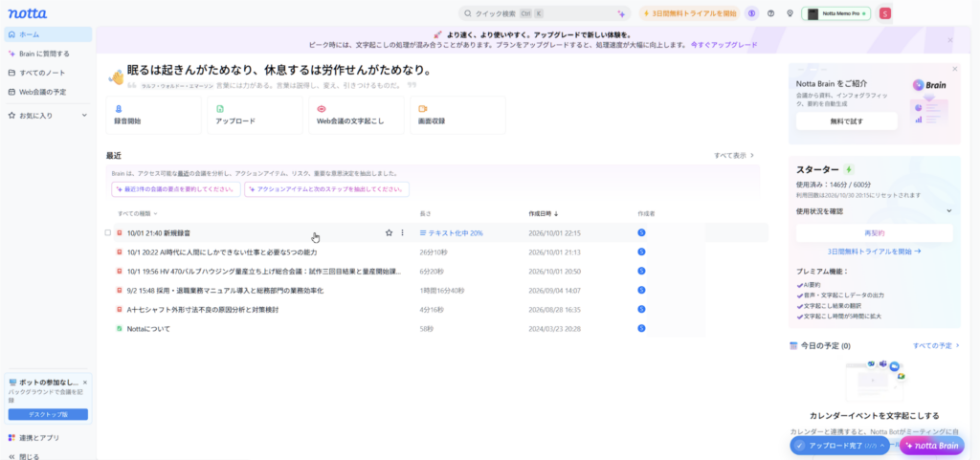Select アクションアイテムと次のステップを抽出 suggestion
This screenshot has height=460, width=980.
(327, 189)
